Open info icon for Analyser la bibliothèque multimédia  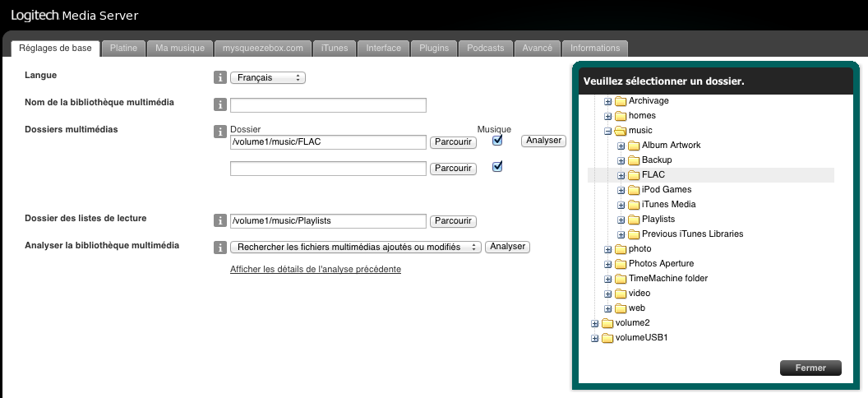(219, 248)
